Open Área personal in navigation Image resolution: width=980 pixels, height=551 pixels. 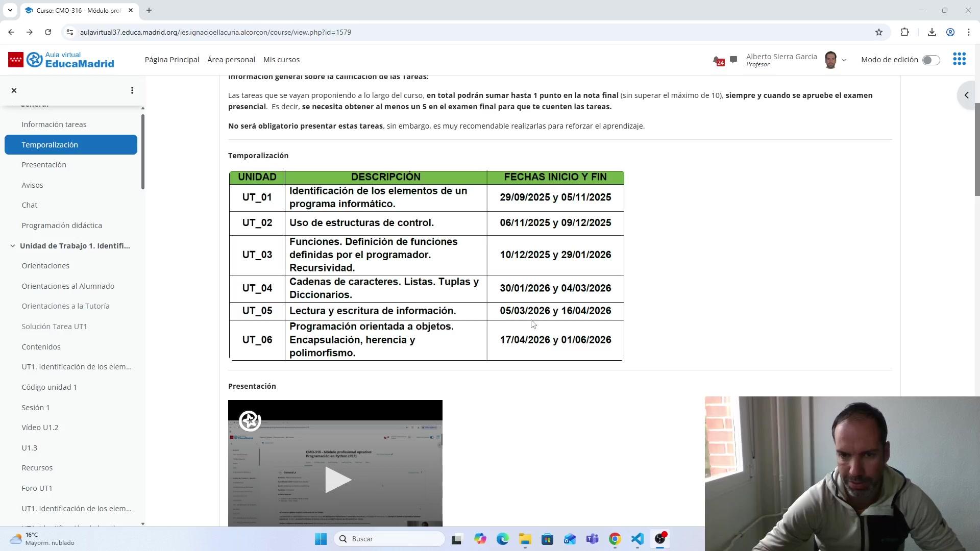pos(231,60)
